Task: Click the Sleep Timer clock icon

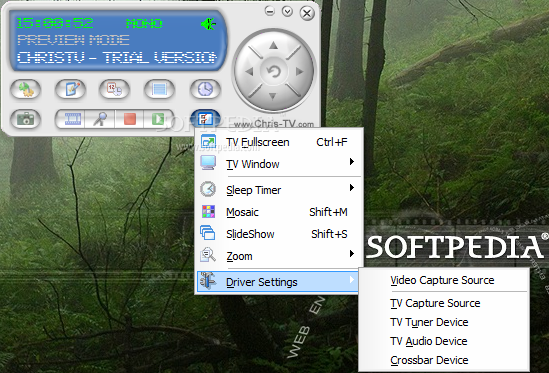Action: [208, 189]
